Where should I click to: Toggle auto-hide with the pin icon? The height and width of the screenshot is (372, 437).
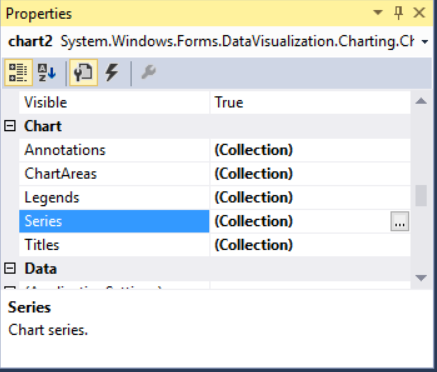coord(398,13)
